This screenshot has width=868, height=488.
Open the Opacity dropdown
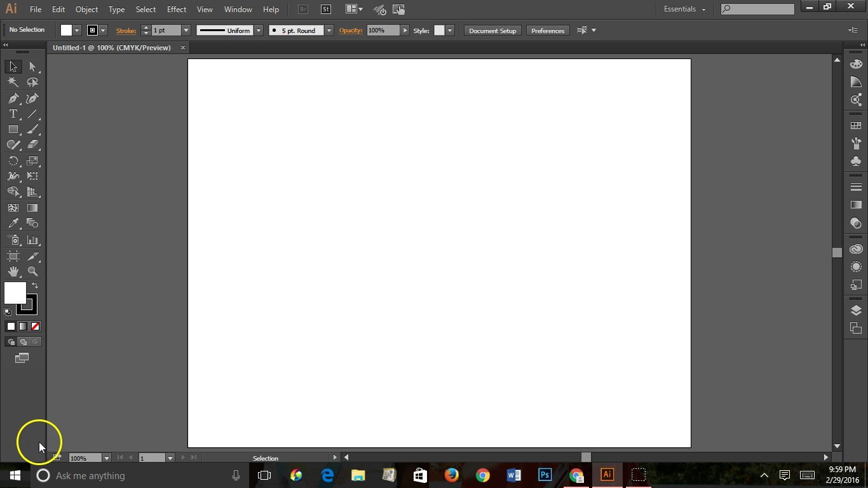tap(405, 30)
